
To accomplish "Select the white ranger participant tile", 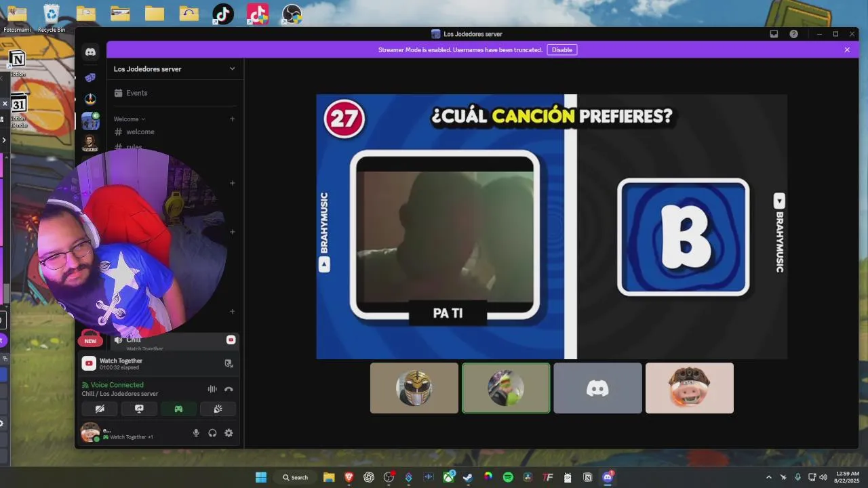I will [414, 388].
